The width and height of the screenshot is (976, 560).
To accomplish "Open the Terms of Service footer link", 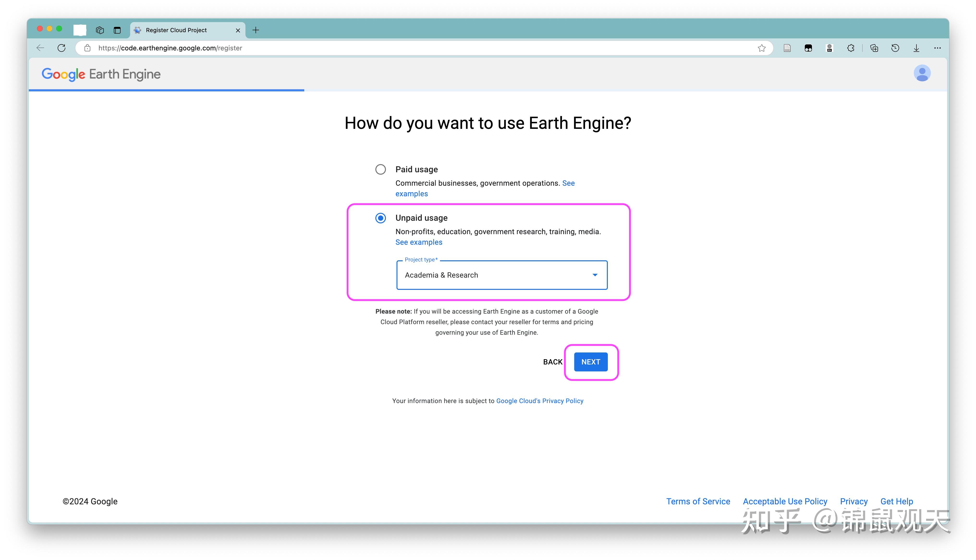I will point(698,501).
